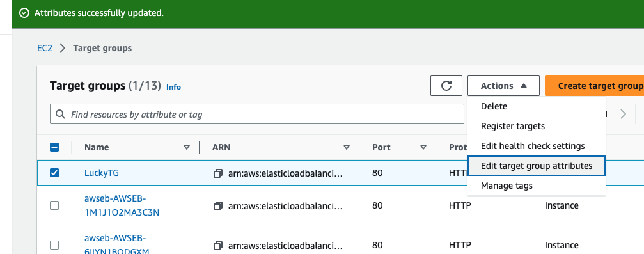Click the Create target group button
The width and height of the screenshot is (644, 254).
pos(595,86)
